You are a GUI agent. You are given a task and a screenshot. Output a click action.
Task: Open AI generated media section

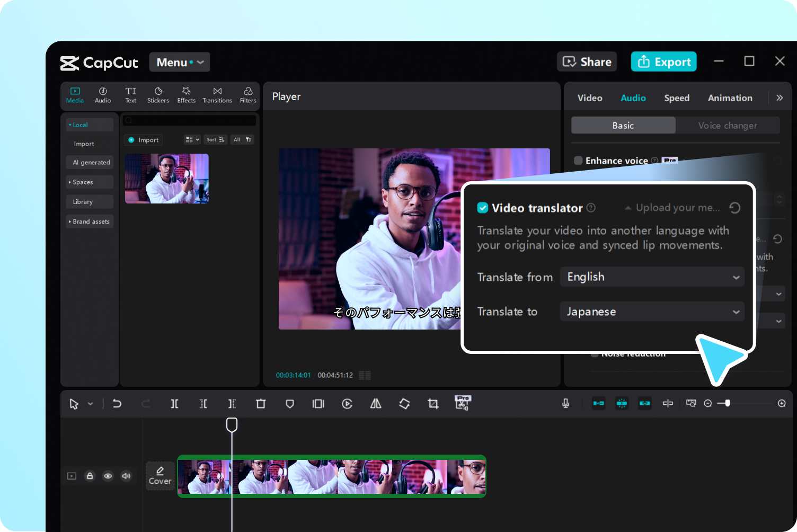coord(90,162)
